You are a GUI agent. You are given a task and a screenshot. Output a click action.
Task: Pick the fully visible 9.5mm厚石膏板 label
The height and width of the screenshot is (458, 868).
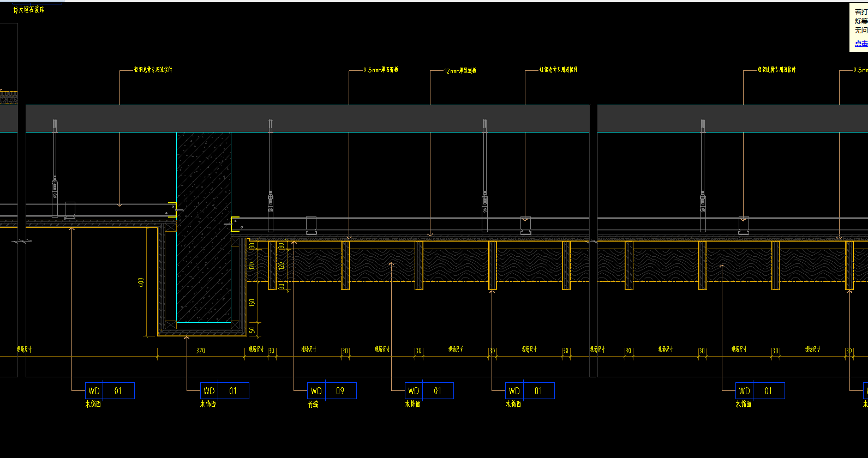(381, 70)
